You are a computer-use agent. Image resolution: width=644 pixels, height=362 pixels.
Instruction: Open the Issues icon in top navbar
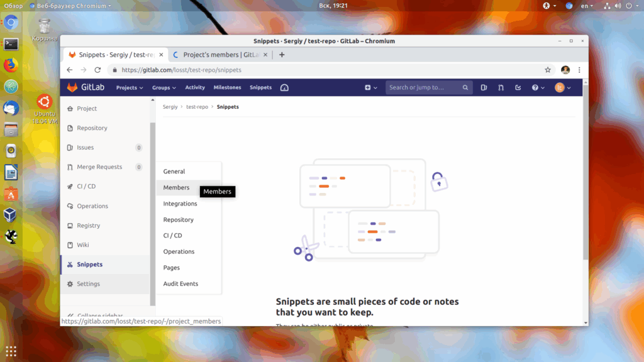484,87
